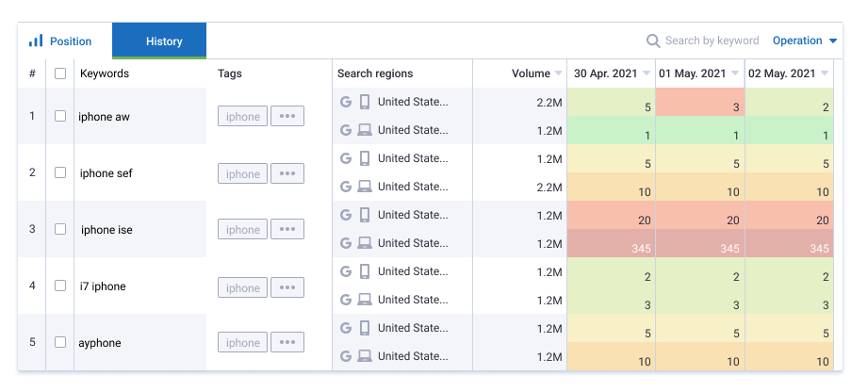Check the iphone aw keyword checkbox
This screenshot has width=868, height=392.
point(60,116)
